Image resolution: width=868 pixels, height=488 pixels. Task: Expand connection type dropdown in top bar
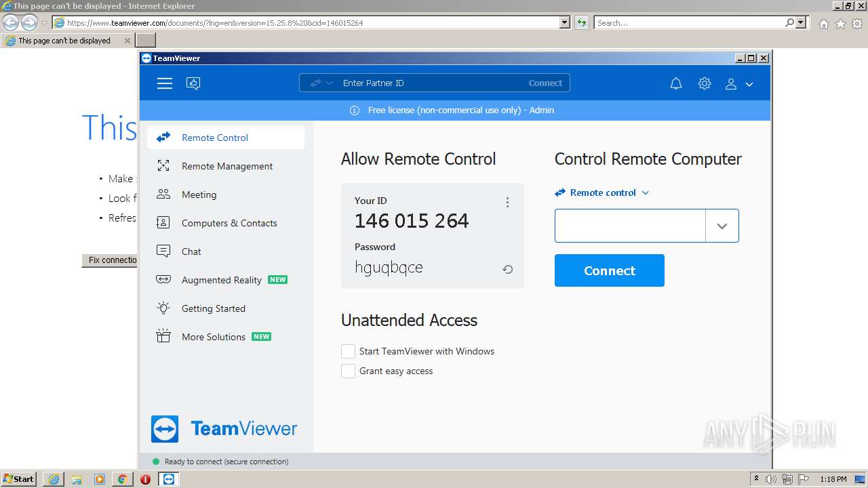(321, 83)
